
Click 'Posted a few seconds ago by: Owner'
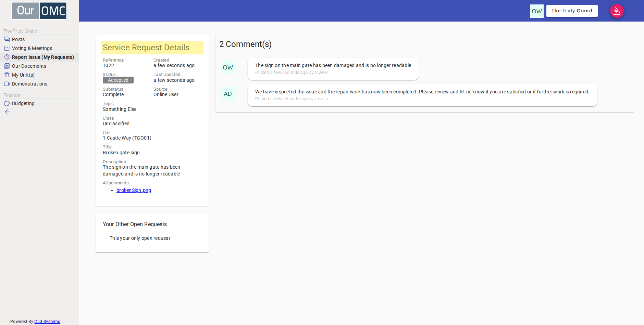[x=292, y=73]
